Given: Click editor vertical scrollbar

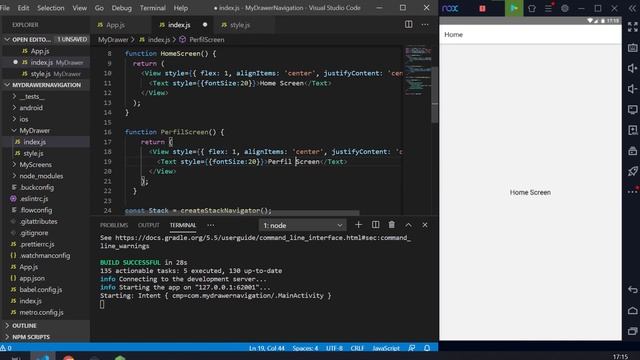Looking at the screenshot, I should pos(435,95).
